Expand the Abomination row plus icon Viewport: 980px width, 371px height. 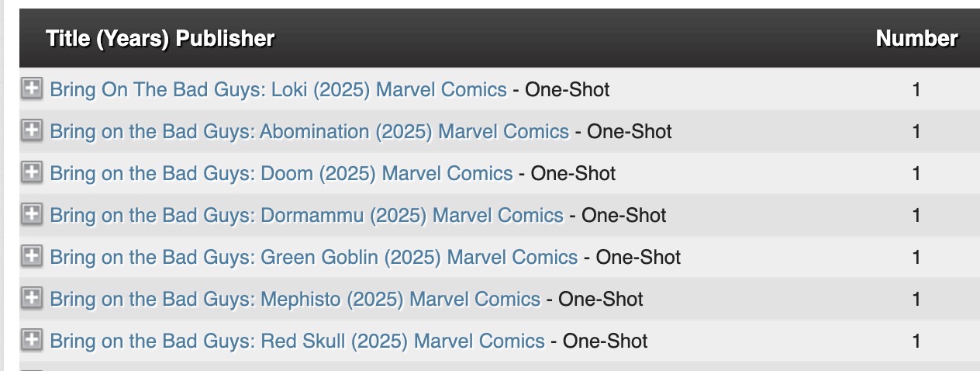pyautogui.click(x=31, y=131)
